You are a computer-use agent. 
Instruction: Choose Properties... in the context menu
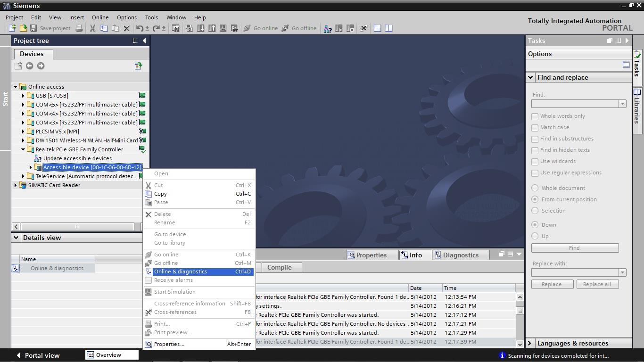[199, 344]
